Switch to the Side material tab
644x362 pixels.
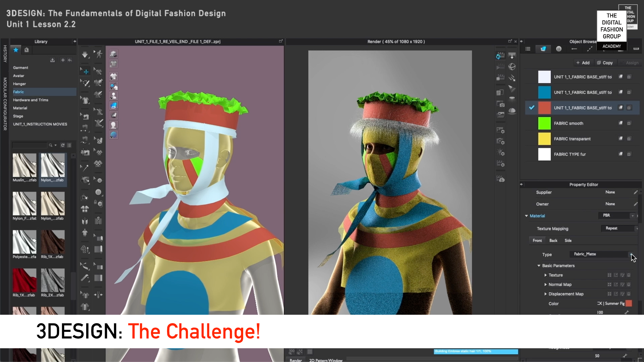(568, 241)
